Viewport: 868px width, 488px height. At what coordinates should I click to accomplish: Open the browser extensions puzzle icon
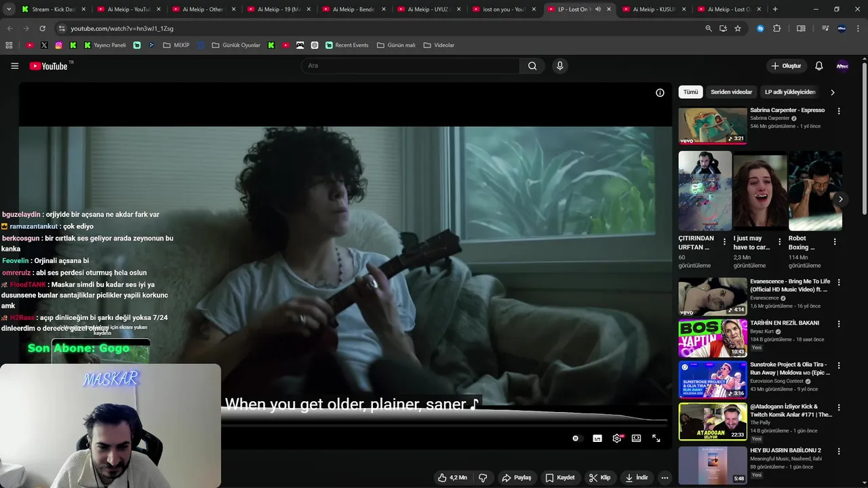pos(777,28)
